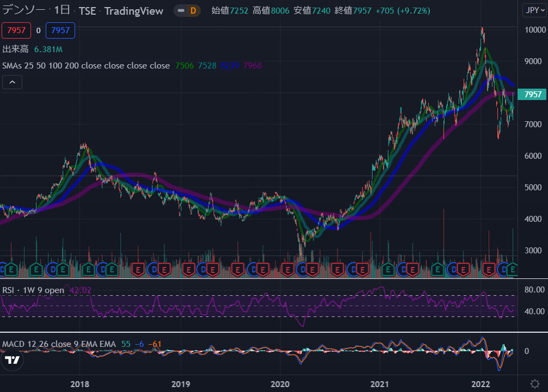Viewport: 548px width, 392px height.
Task: Click the rightmost green E earnings marker
Action: (512, 270)
